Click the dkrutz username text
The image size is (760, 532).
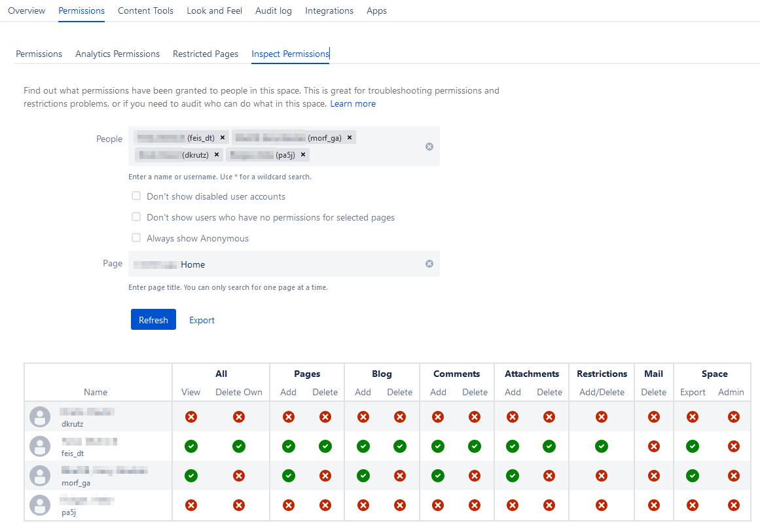[72, 424]
